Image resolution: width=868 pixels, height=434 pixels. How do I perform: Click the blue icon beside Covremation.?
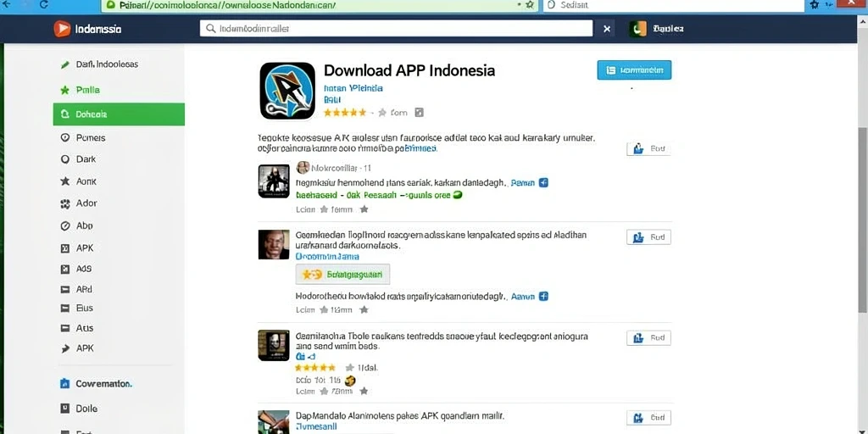pyautogui.click(x=64, y=384)
